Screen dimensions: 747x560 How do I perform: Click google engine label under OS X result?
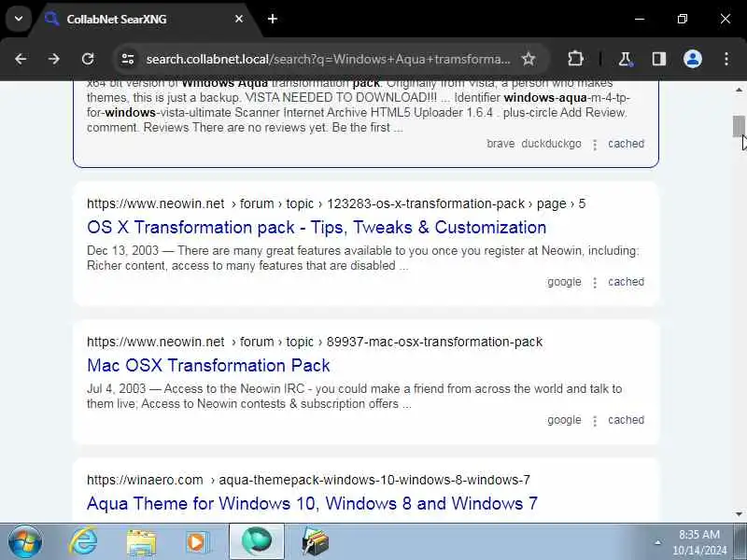[x=564, y=282]
